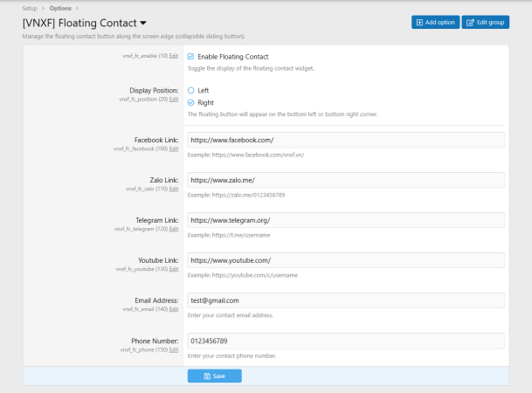Click the 'Example: https://zalo.me/0123456789' hint text
Image resolution: width=532 pixels, height=393 pixels.
(x=236, y=195)
